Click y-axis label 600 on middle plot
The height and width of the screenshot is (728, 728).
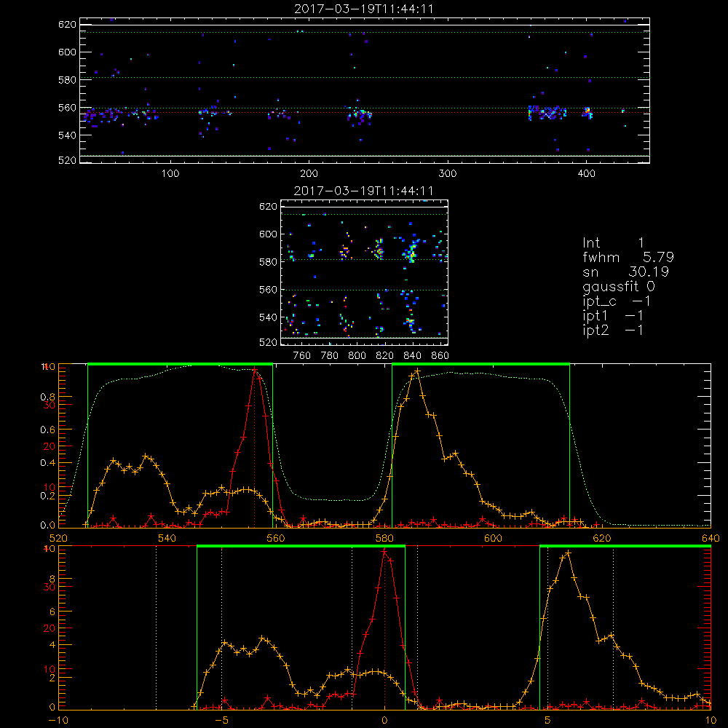click(x=269, y=234)
